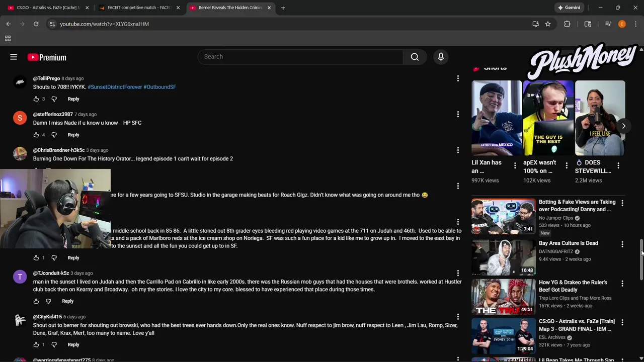The image size is (644, 362).
Task: Open options menu for @TelliPrego's comment
Action: (x=458, y=78)
